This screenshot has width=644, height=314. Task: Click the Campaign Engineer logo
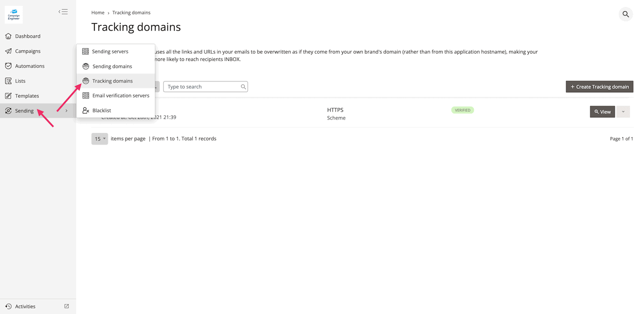(x=14, y=14)
